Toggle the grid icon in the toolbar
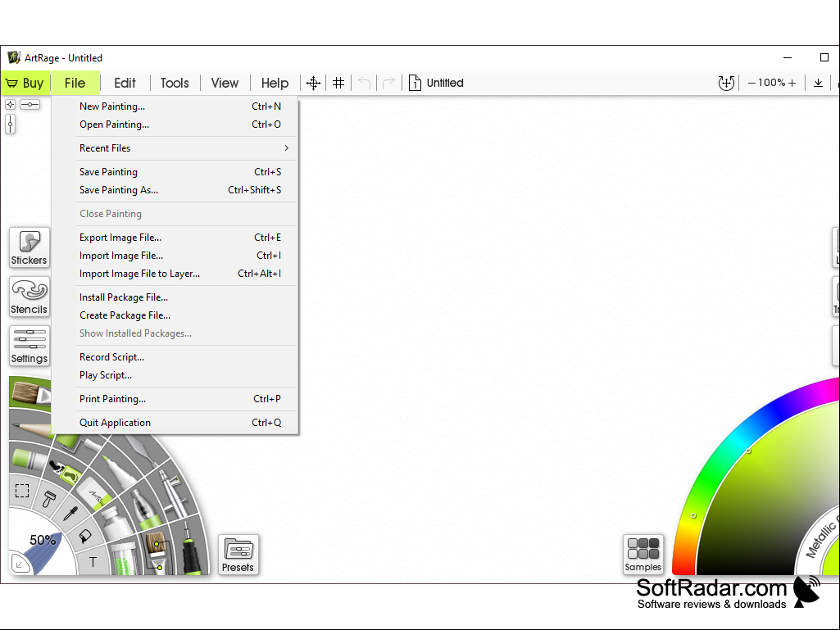This screenshot has width=840, height=630. (x=338, y=83)
